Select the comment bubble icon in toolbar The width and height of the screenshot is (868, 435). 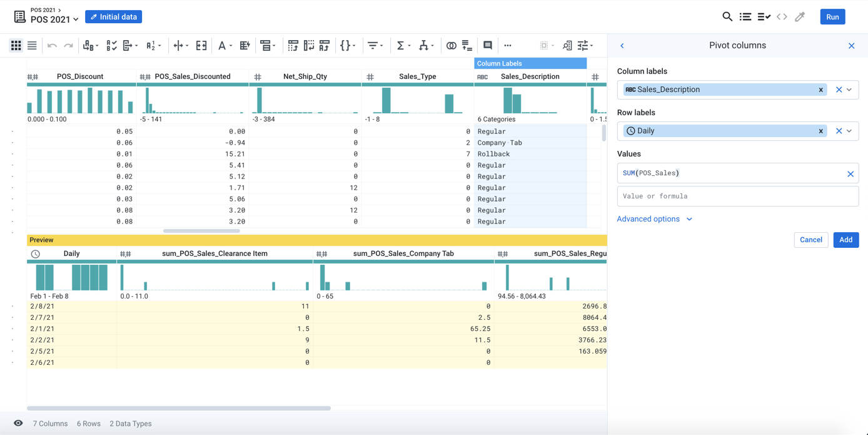coord(487,45)
